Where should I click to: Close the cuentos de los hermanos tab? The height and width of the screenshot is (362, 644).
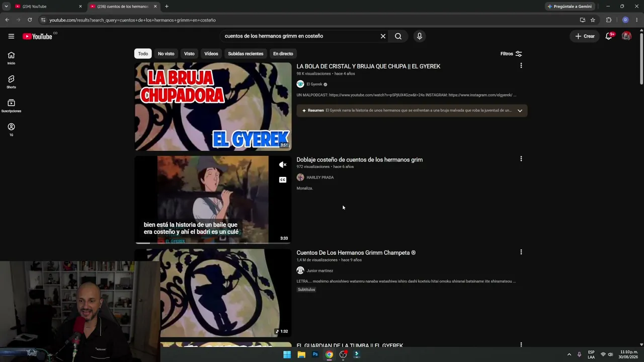[155, 7]
